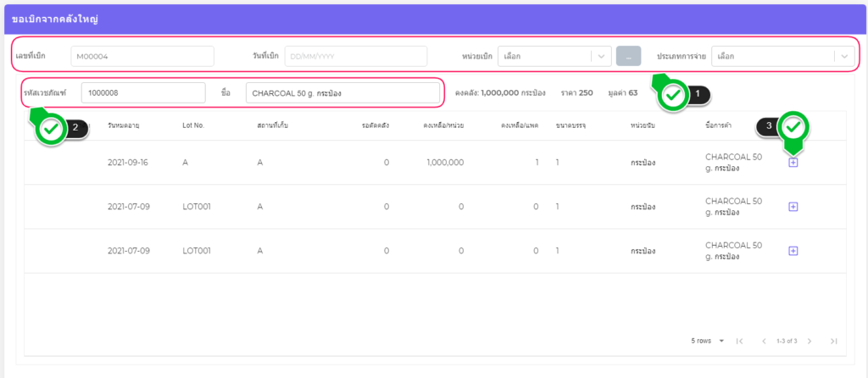Image resolution: width=868 pixels, height=378 pixels.
Task: Click the plus icon in second LOT001 row
Action: pyautogui.click(x=793, y=206)
